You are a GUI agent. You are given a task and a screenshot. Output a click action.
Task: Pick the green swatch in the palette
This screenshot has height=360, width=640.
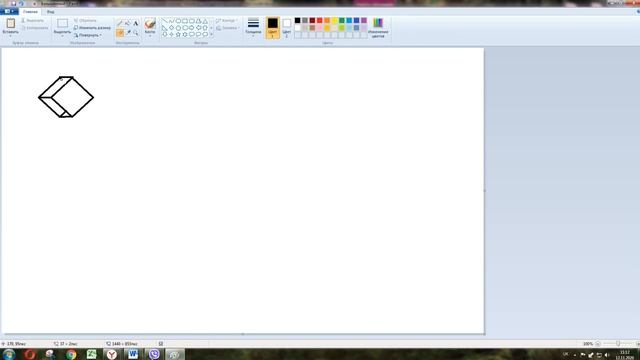pyautogui.click(x=342, y=20)
